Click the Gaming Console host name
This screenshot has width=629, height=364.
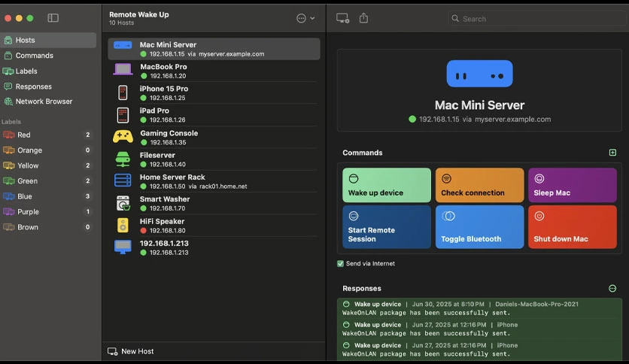tap(169, 133)
